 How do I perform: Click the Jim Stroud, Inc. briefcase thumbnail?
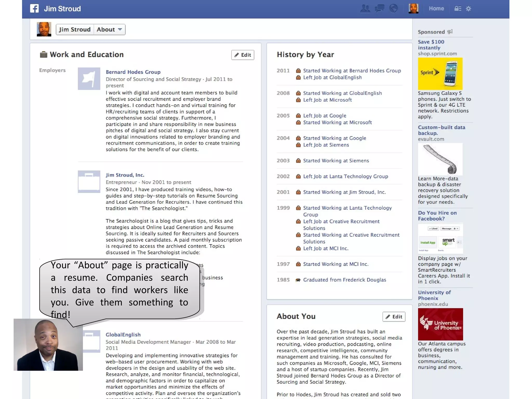pos(89,182)
